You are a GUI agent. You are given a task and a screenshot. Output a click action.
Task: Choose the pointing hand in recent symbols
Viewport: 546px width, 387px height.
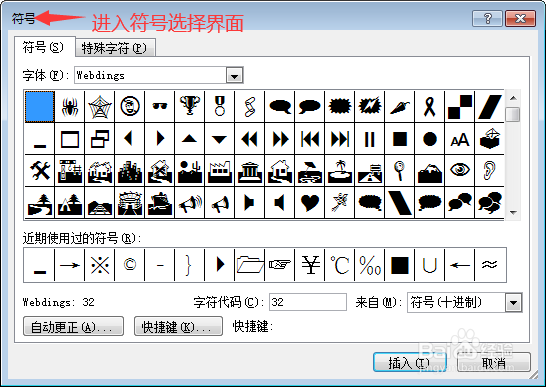pyautogui.click(x=279, y=265)
